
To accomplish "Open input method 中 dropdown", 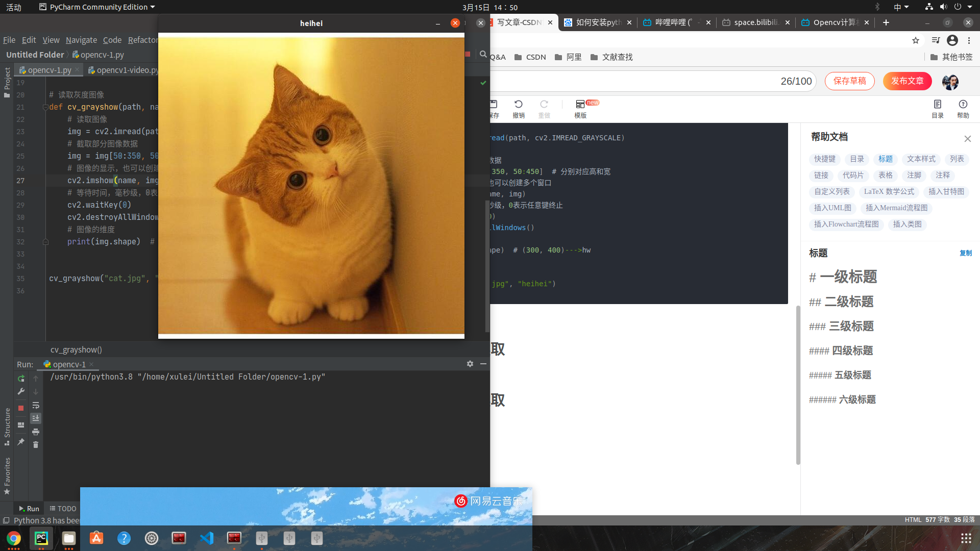I will pyautogui.click(x=901, y=7).
